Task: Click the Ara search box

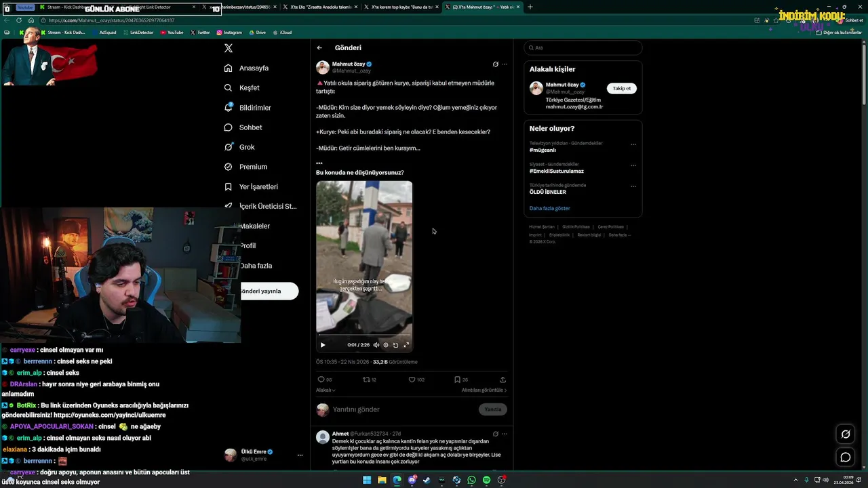Action: [x=583, y=47]
